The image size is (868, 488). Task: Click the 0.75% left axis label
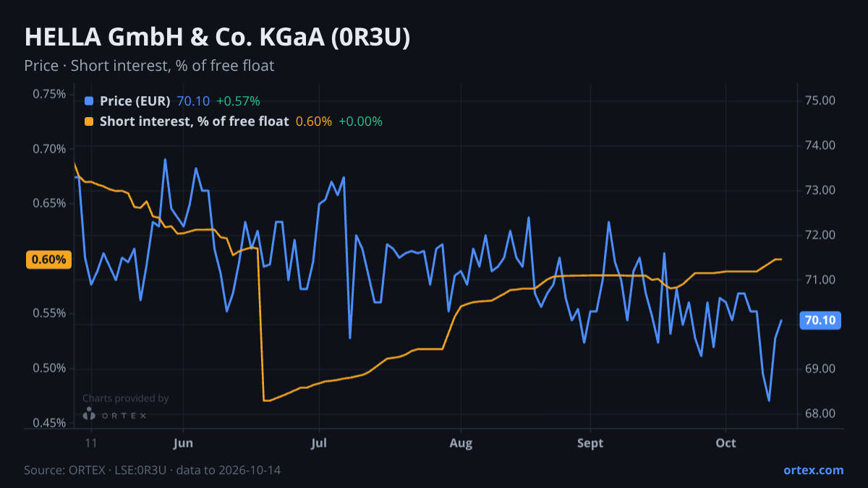click(x=49, y=94)
